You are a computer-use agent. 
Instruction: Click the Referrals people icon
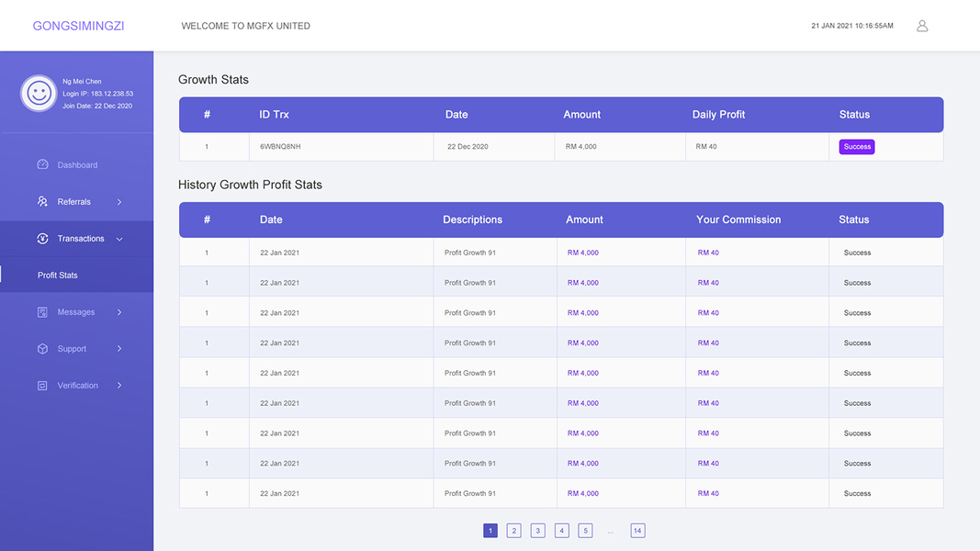coord(42,202)
